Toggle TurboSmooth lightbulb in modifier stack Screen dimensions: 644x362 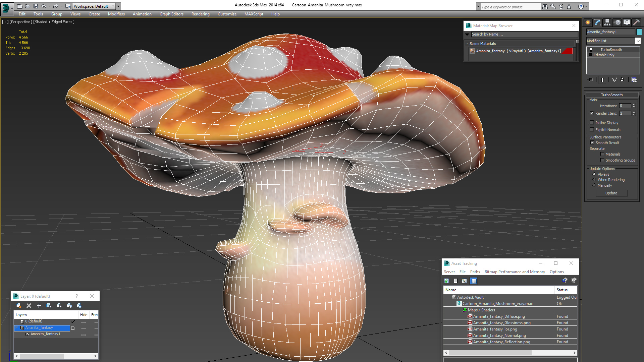pyautogui.click(x=591, y=50)
